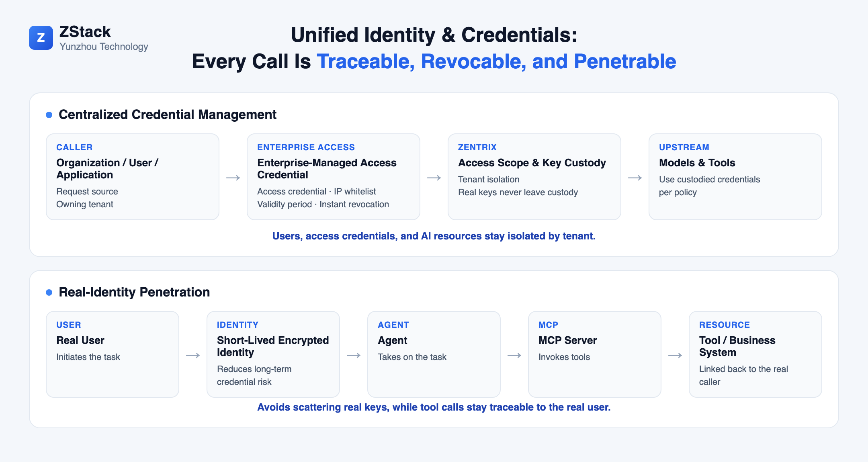The width and height of the screenshot is (868, 462).
Task: Click the 'stay isolated by tenant' summary line
Action: tap(434, 236)
